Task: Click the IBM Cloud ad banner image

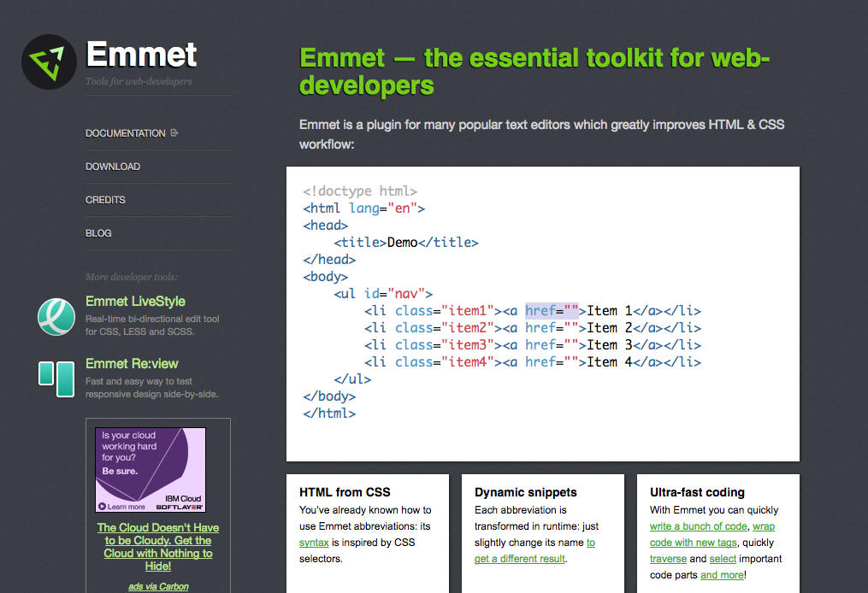Action: (x=151, y=470)
